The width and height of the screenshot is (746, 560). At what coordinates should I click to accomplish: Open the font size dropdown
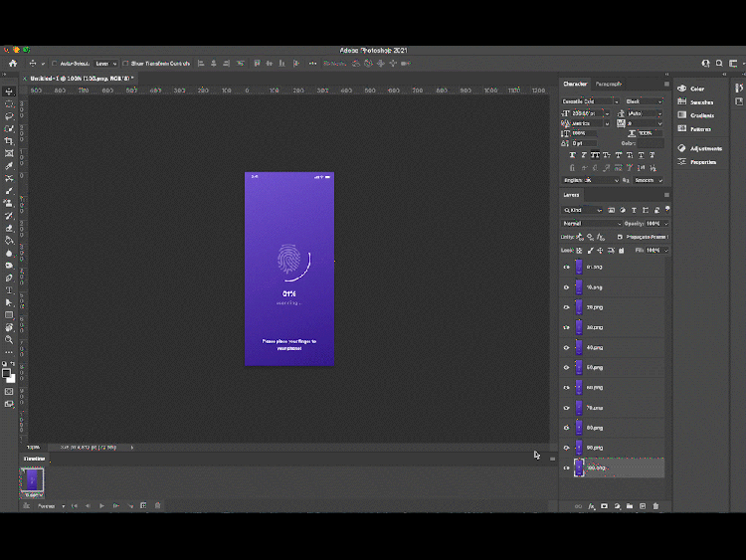click(x=607, y=113)
